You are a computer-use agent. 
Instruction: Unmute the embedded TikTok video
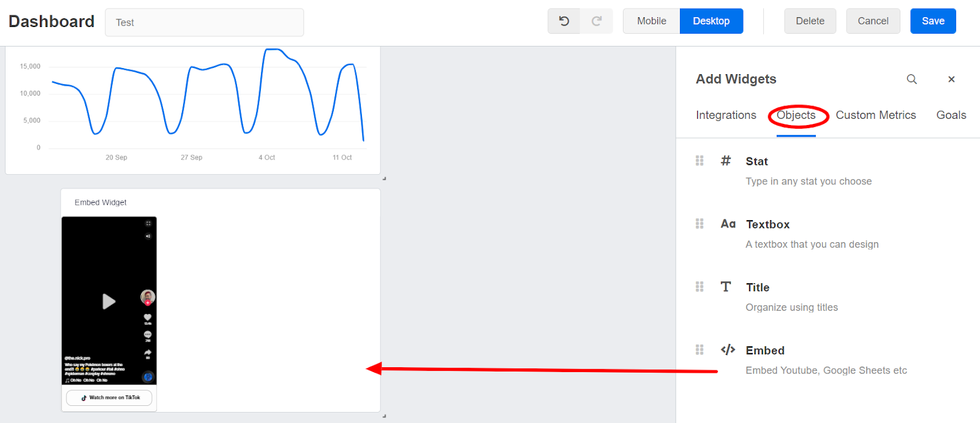[x=148, y=235]
